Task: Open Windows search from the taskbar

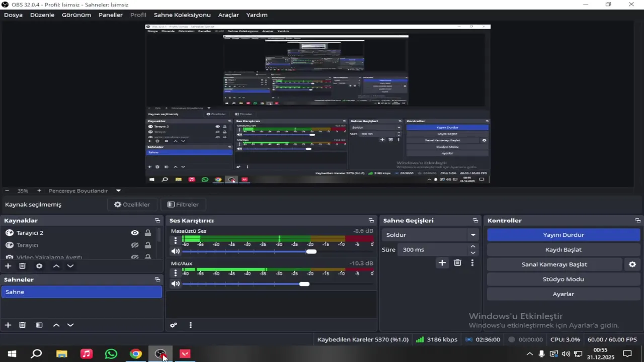Action: [x=36, y=354]
